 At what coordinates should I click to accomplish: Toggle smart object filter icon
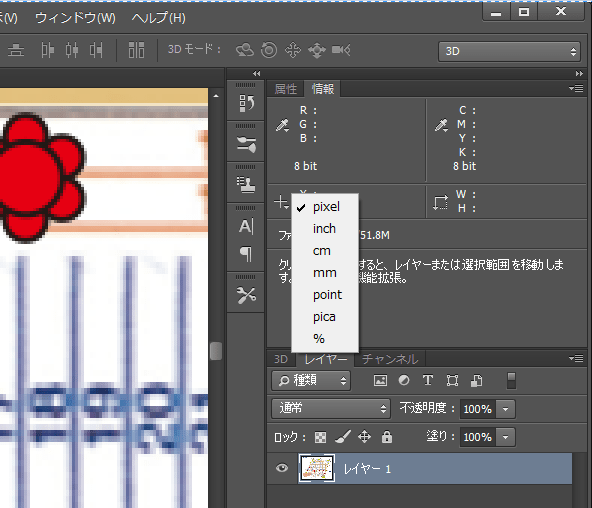[476, 380]
